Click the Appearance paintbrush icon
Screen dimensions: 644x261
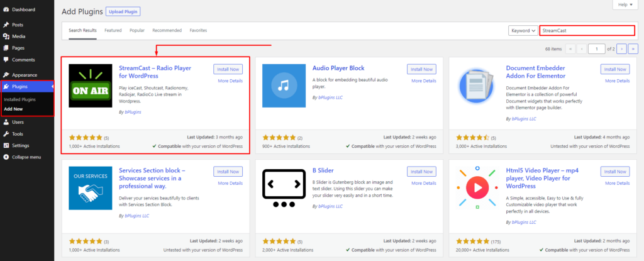click(x=6, y=75)
